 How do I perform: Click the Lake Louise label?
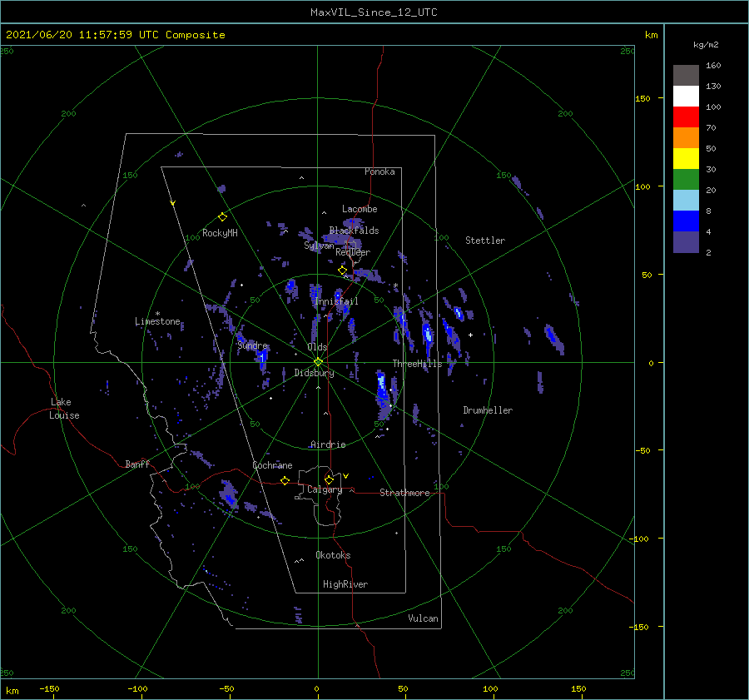pyautogui.click(x=64, y=409)
